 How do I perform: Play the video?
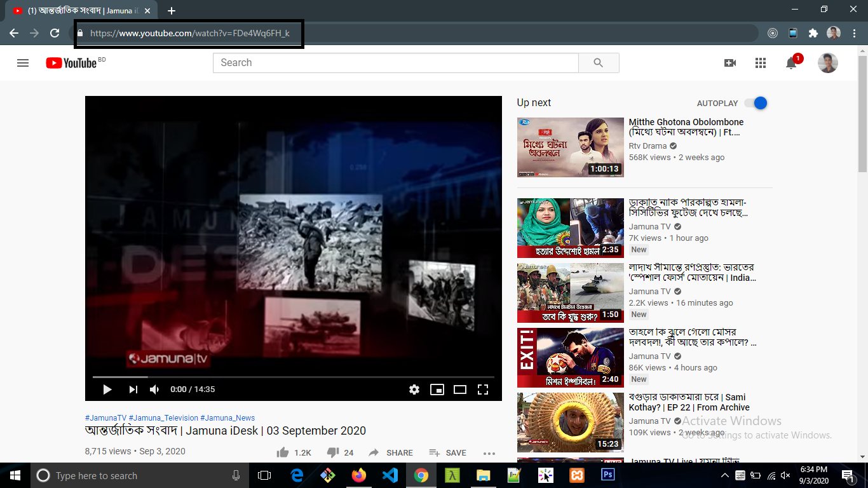[x=107, y=390]
